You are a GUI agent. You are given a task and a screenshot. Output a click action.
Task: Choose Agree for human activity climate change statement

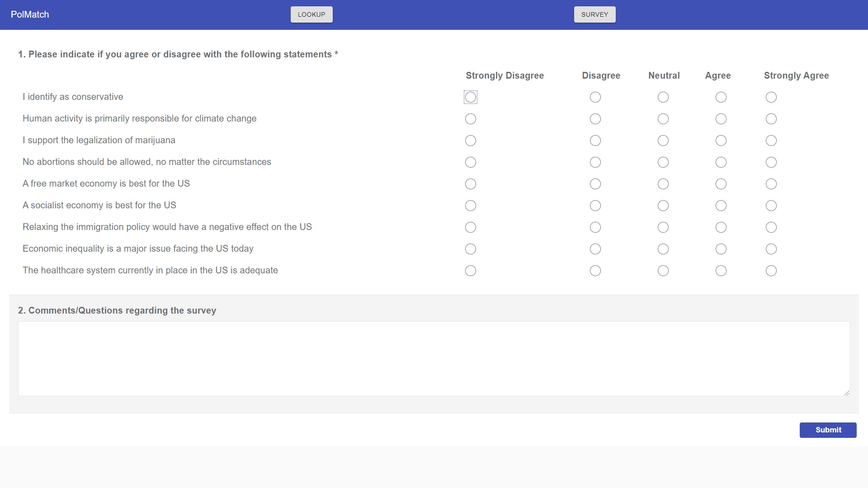(x=721, y=119)
